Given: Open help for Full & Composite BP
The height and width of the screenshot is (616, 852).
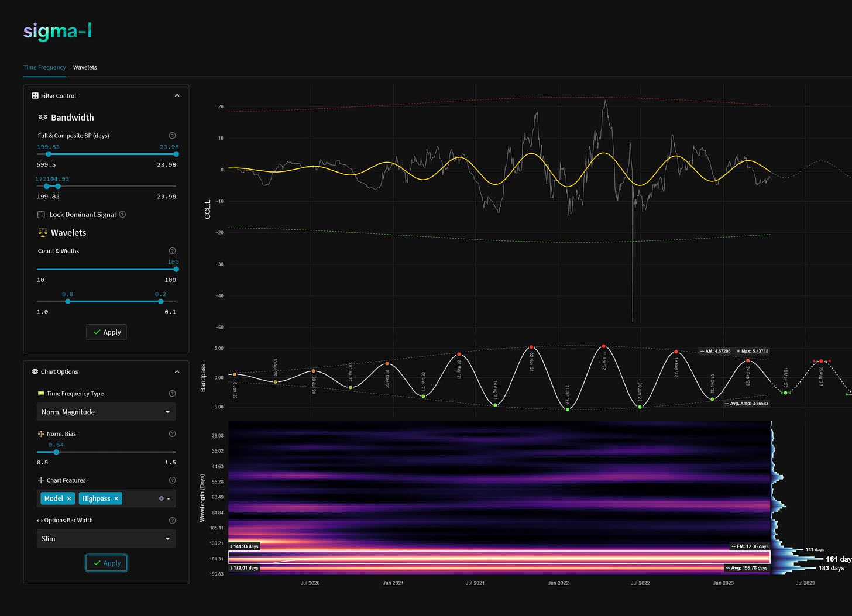Looking at the screenshot, I should pos(172,136).
